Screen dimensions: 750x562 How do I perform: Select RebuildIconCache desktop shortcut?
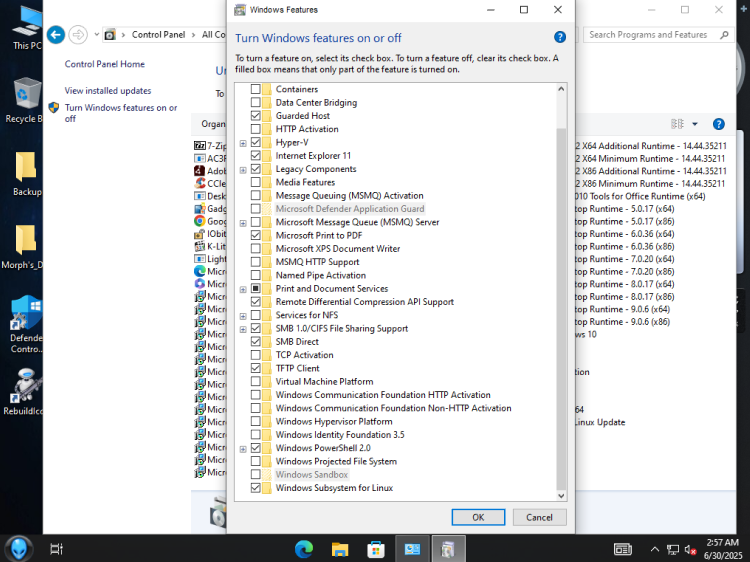[x=24, y=392]
